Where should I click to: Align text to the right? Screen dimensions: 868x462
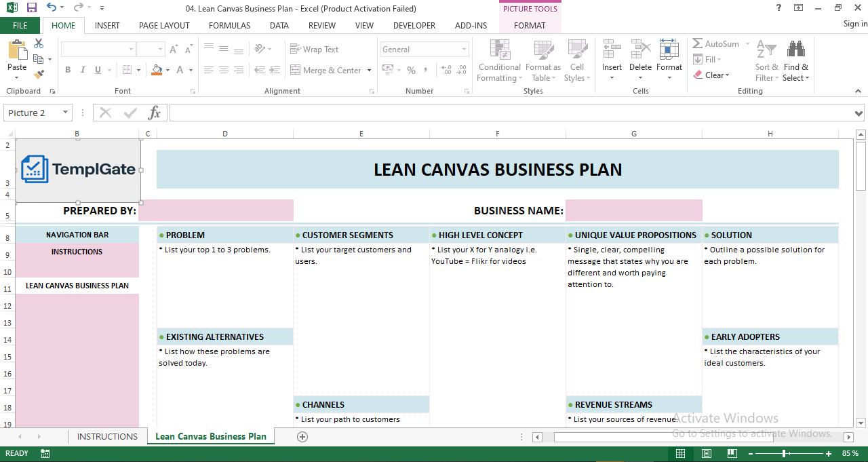pyautogui.click(x=240, y=70)
